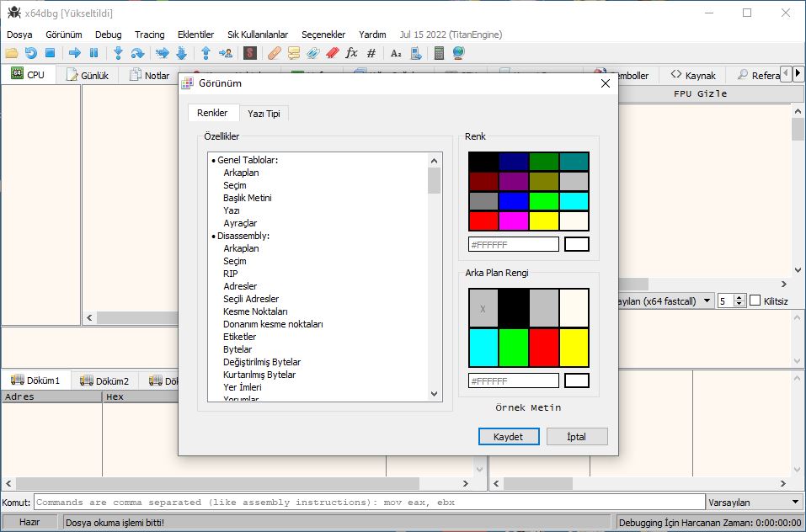Open the Görünüm menu in the menu bar
This screenshot has width=806, height=532.
tap(64, 35)
